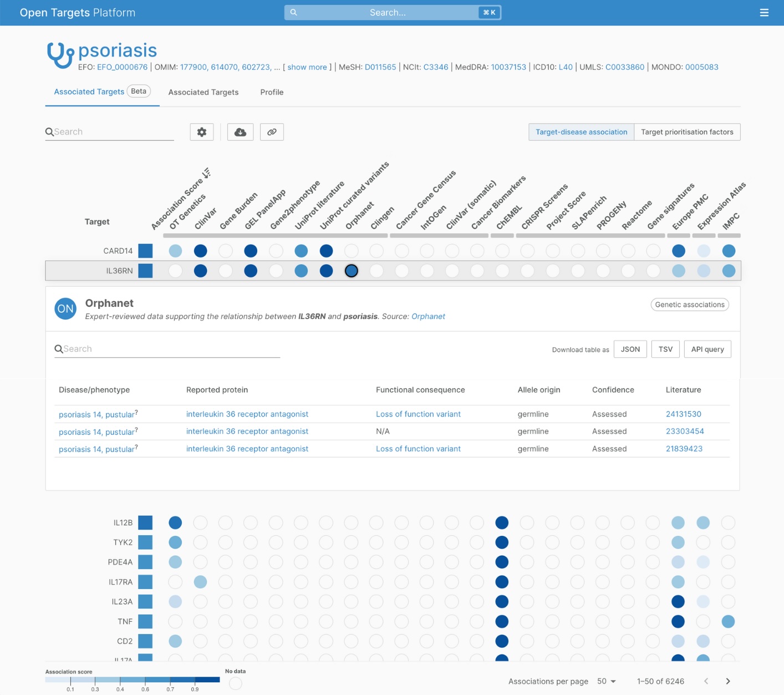Switch to Target prioritisation factors view
This screenshot has height=695, width=784.
[688, 131]
